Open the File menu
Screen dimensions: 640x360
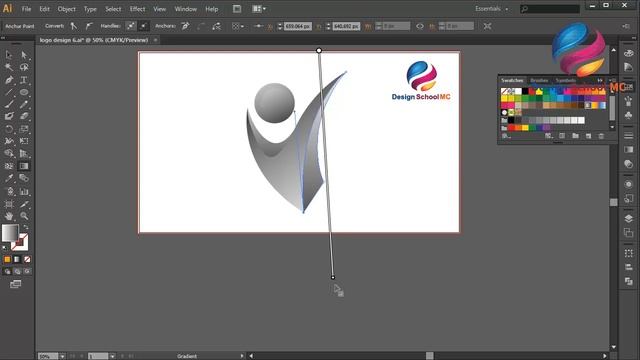pos(26,9)
